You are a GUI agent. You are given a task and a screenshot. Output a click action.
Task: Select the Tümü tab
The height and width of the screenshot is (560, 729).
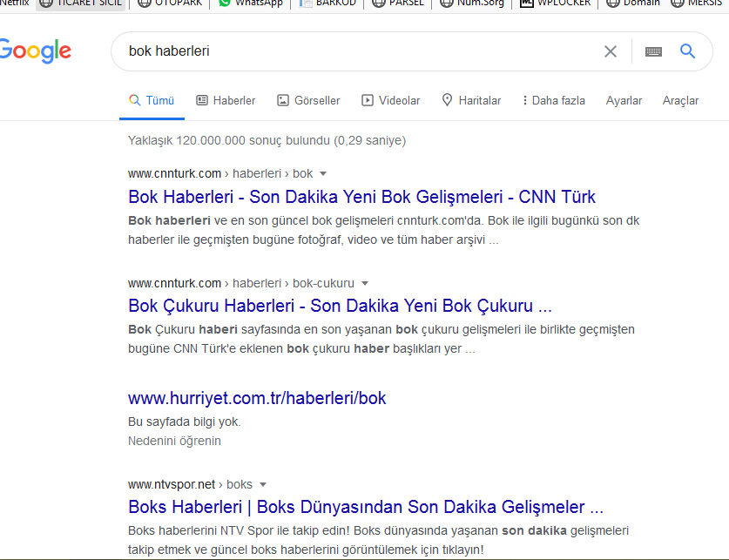click(152, 100)
